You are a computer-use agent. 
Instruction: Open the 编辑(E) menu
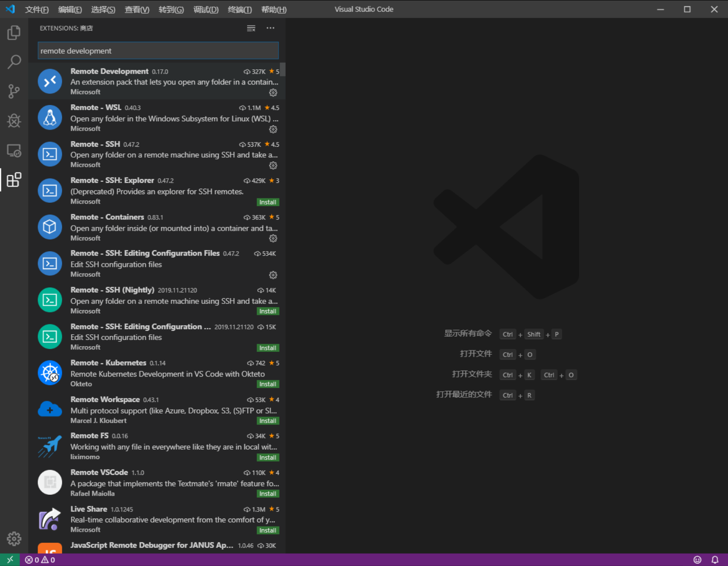tap(70, 9)
